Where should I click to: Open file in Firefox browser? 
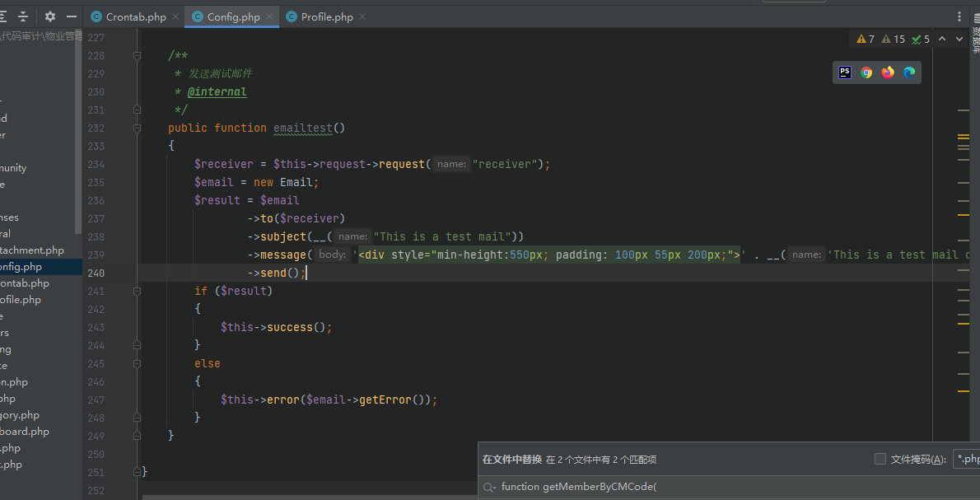click(x=888, y=72)
